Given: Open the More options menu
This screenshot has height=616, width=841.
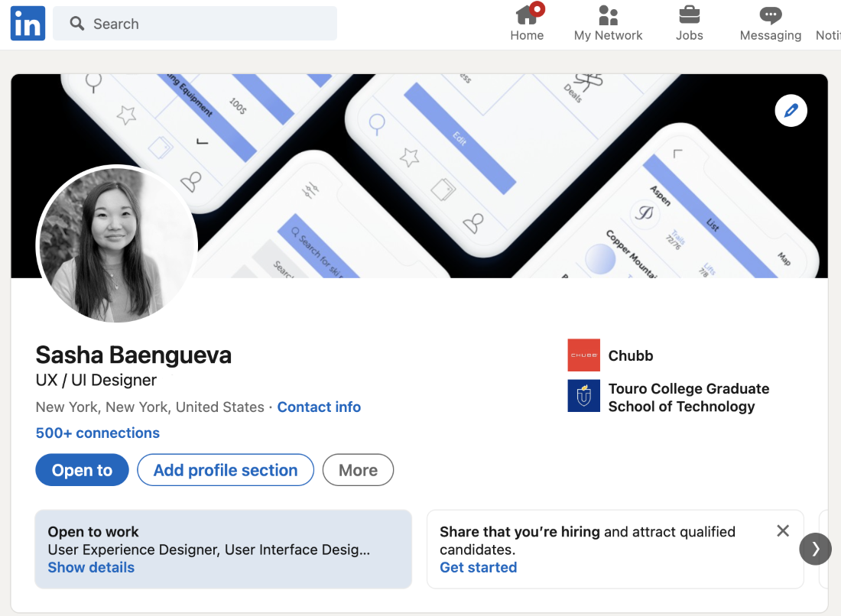Looking at the screenshot, I should [x=358, y=470].
